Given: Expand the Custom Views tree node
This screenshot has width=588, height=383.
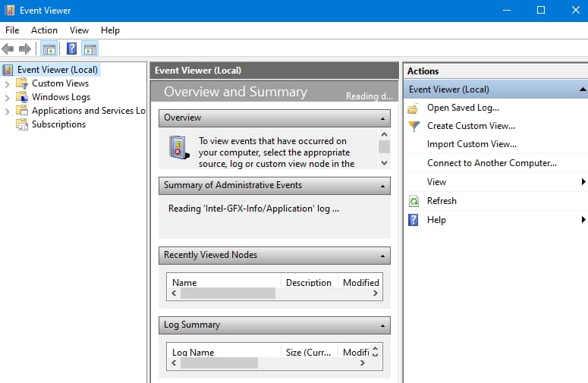Looking at the screenshot, I should (8, 84).
